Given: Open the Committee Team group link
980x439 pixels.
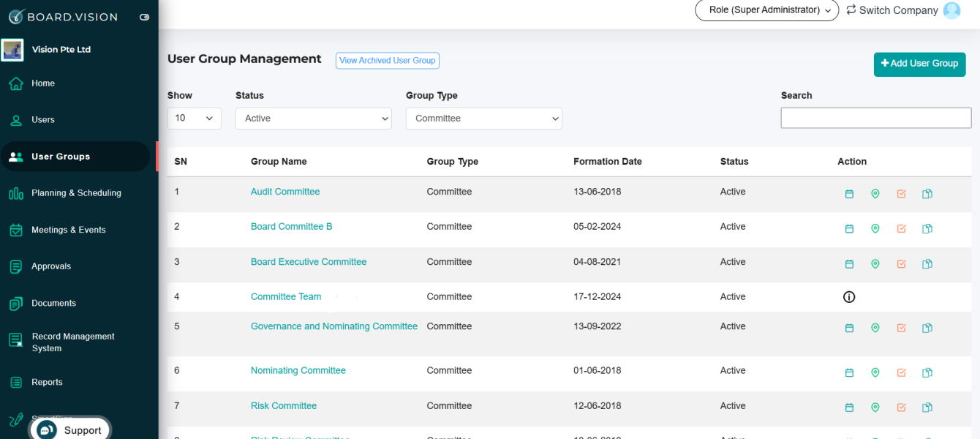Looking at the screenshot, I should 286,297.
